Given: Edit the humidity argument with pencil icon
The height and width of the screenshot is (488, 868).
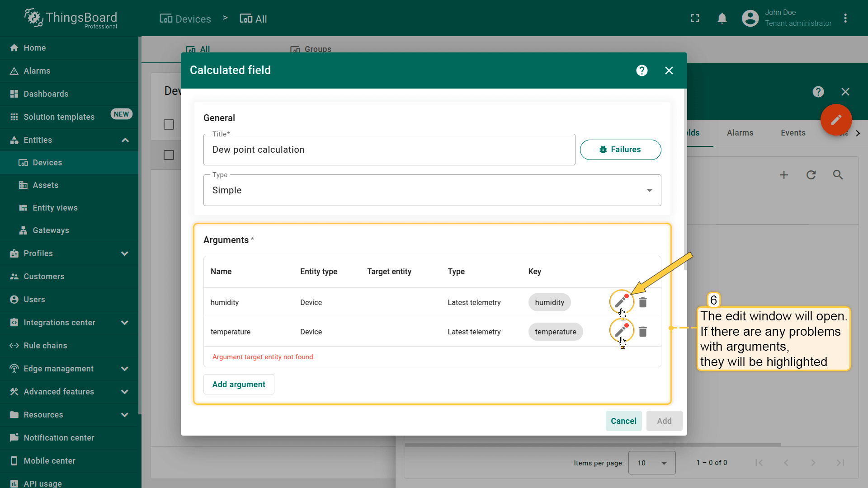Looking at the screenshot, I should tap(621, 302).
